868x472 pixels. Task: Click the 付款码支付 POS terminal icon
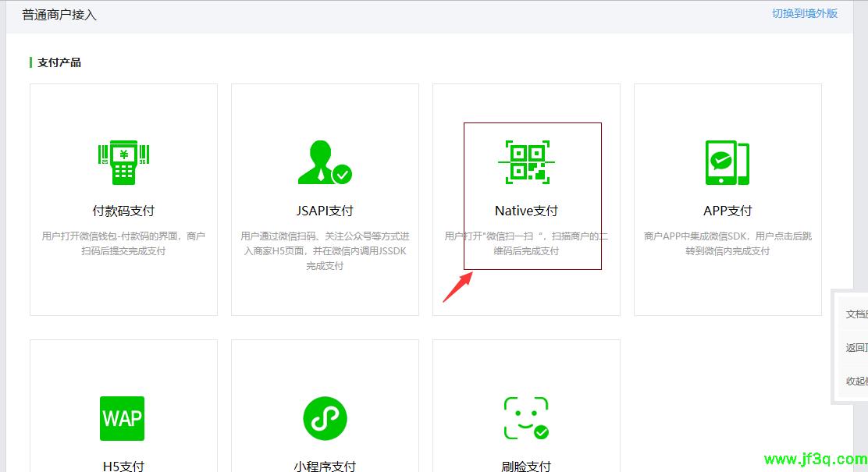[x=123, y=163]
